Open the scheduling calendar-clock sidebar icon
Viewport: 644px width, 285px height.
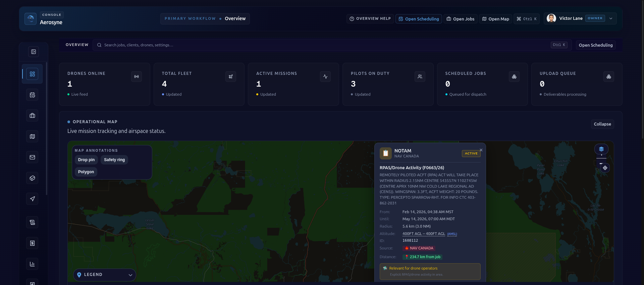[x=32, y=95]
